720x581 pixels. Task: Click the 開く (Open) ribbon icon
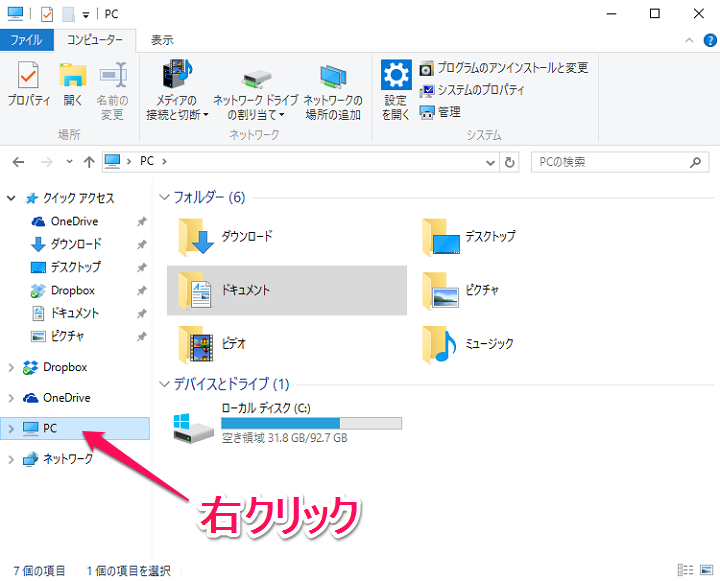[73, 84]
